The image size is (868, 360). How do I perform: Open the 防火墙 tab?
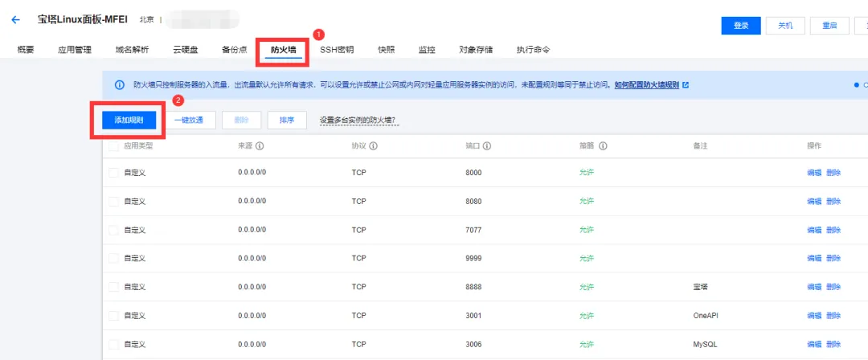click(283, 49)
